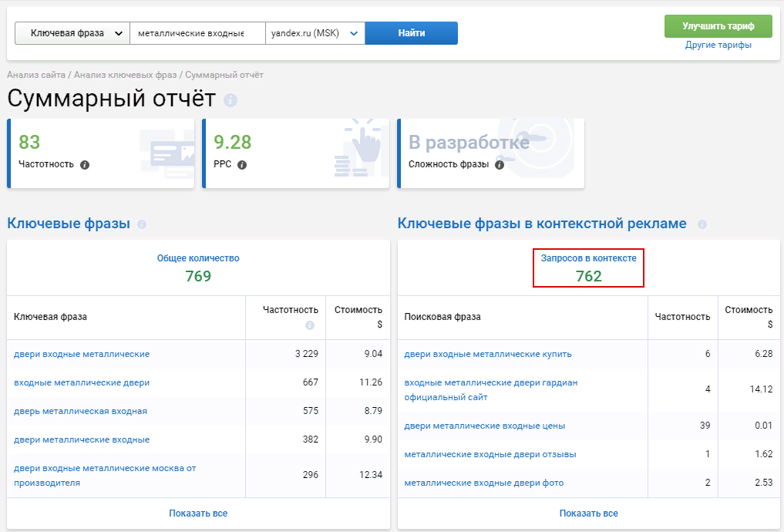This screenshot has width=784, height=532.
Task: Click the Сложность фразы В разработке card
Action: coord(490,153)
